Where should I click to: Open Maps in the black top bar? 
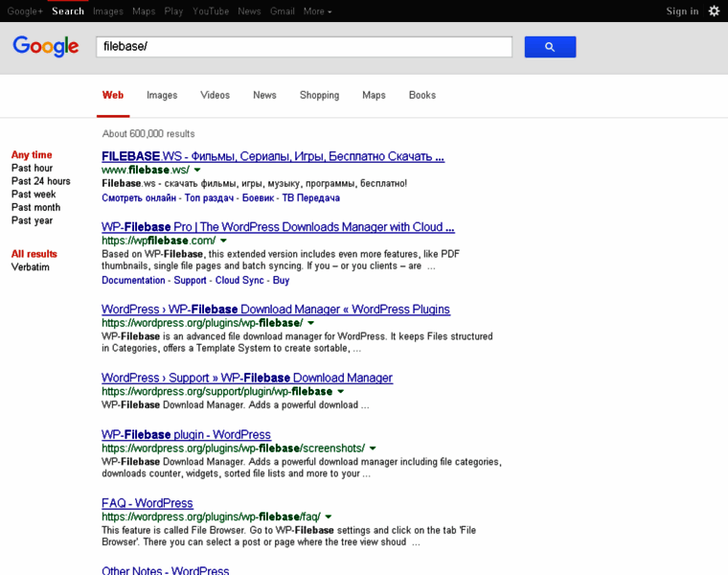pos(144,11)
